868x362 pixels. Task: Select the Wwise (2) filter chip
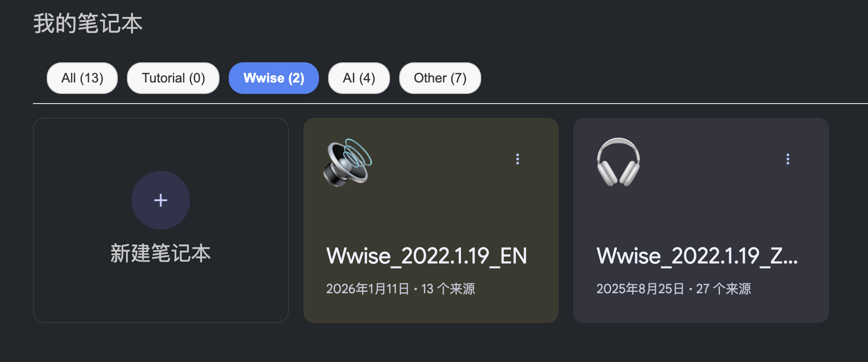tap(274, 78)
